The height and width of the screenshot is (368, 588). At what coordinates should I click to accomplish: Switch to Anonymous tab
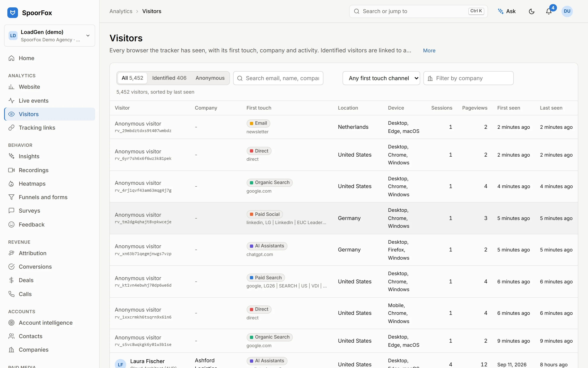[210, 78]
